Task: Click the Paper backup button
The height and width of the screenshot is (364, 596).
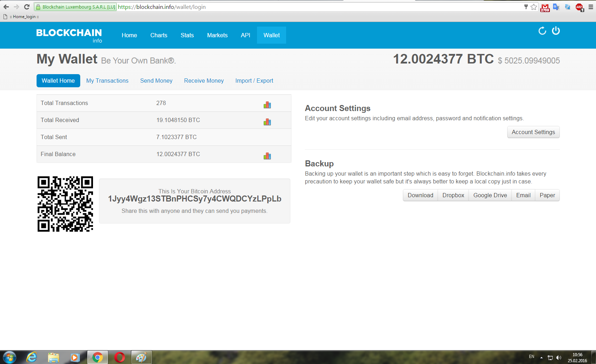Action: click(547, 195)
